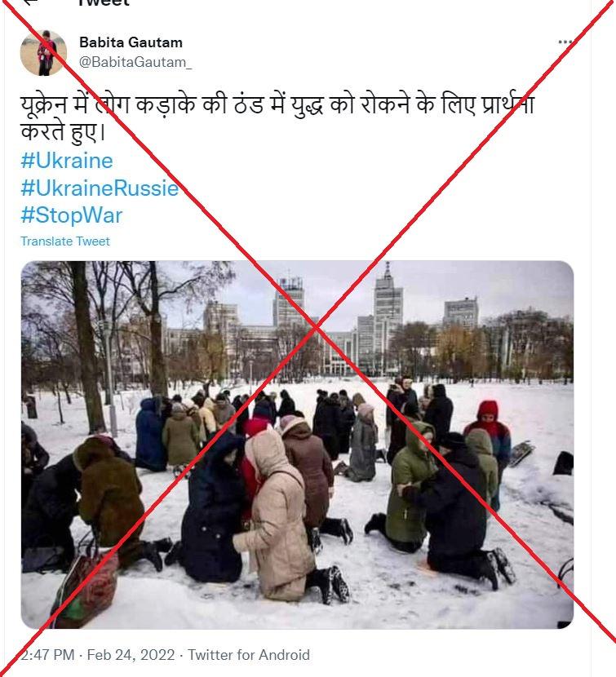616x677 pixels.
Task: Click the 2:47 PM timestamp
Action: [x=47, y=654]
